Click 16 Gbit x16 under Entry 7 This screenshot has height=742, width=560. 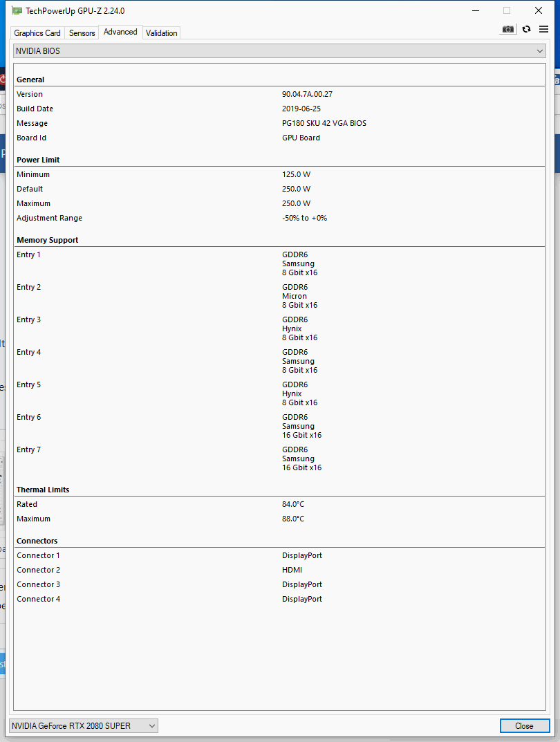tap(301, 467)
